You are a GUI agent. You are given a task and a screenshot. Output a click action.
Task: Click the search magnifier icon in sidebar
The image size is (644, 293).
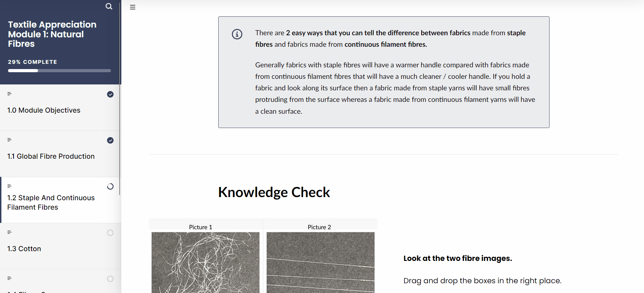[x=109, y=6]
